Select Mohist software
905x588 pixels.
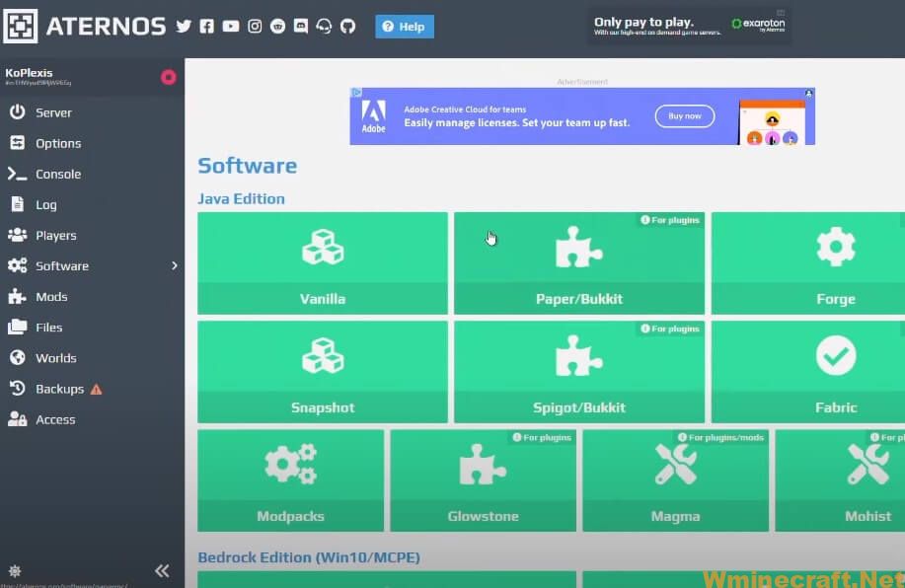coord(840,480)
